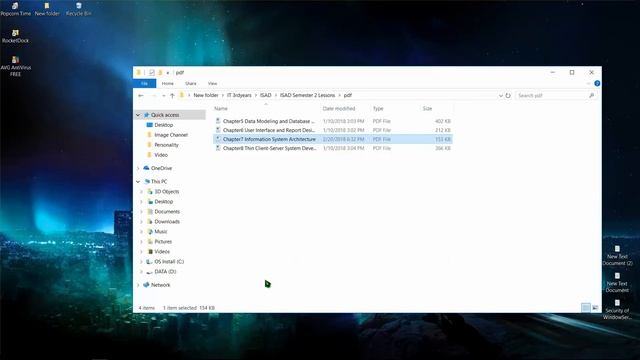The height and width of the screenshot is (360, 640).
Task: Switch to Details view in status bar
Action: click(x=586, y=308)
